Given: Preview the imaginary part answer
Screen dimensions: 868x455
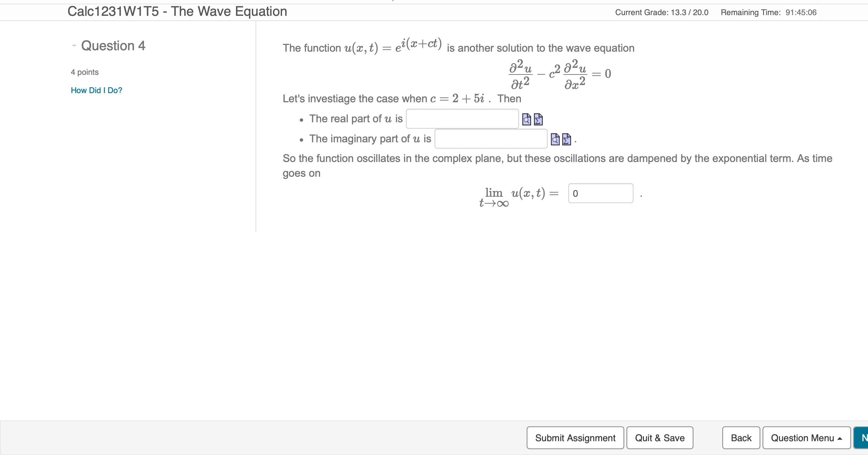Looking at the screenshot, I should coord(556,139).
